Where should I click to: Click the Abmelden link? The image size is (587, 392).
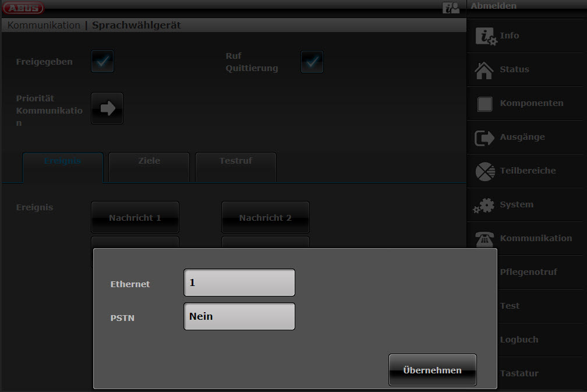pos(493,6)
